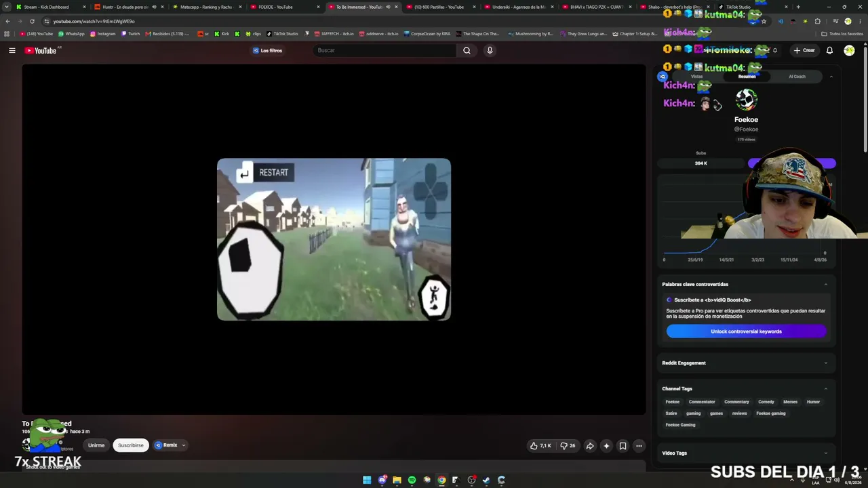868x488 pixels.
Task: Open the Remix dropdown arrow
Action: (183, 445)
